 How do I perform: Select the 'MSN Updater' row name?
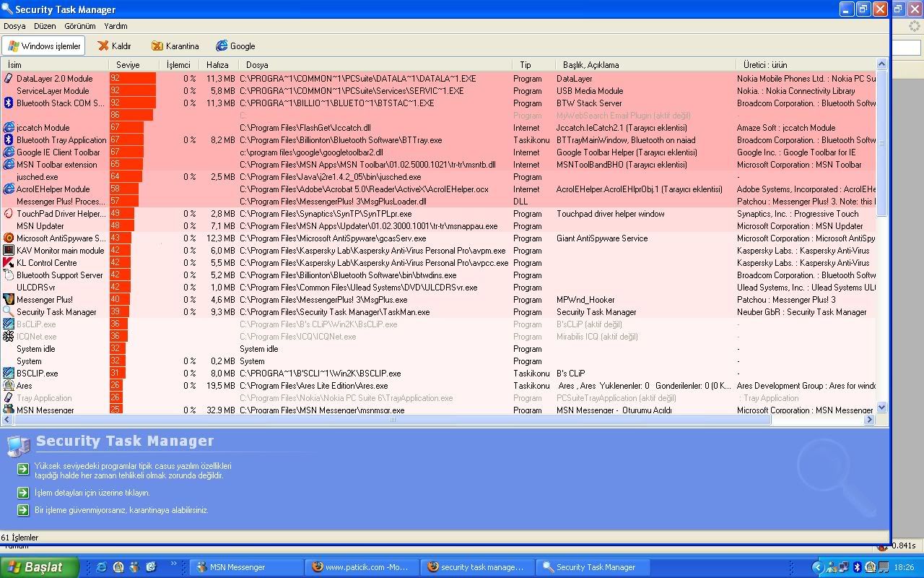pos(40,226)
